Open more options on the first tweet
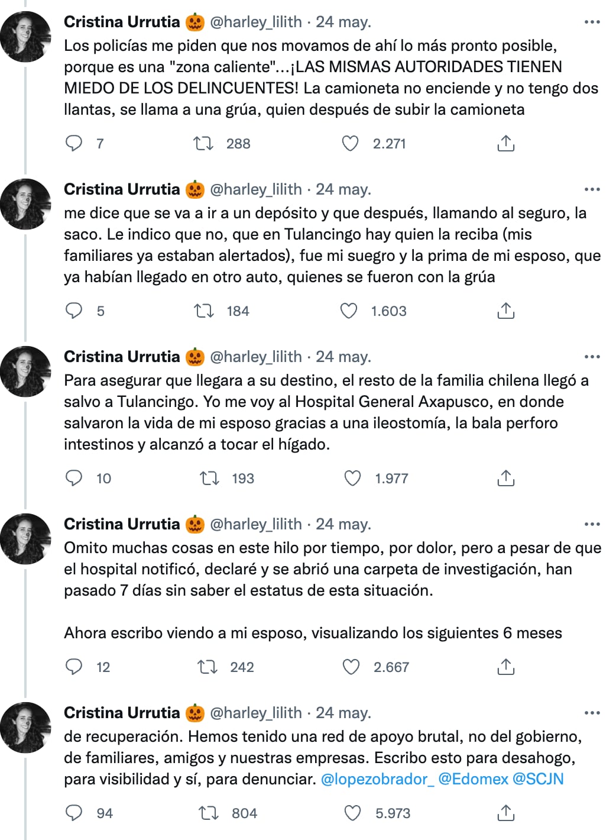 click(x=592, y=22)
